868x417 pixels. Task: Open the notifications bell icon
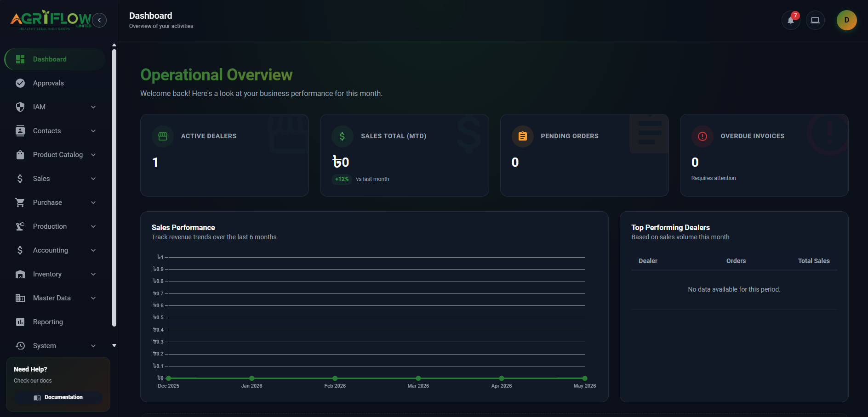[791, 20]
